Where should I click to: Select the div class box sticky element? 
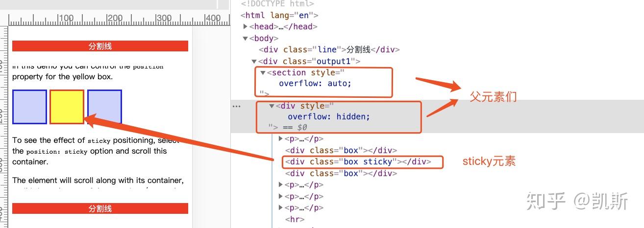[358, 161]
